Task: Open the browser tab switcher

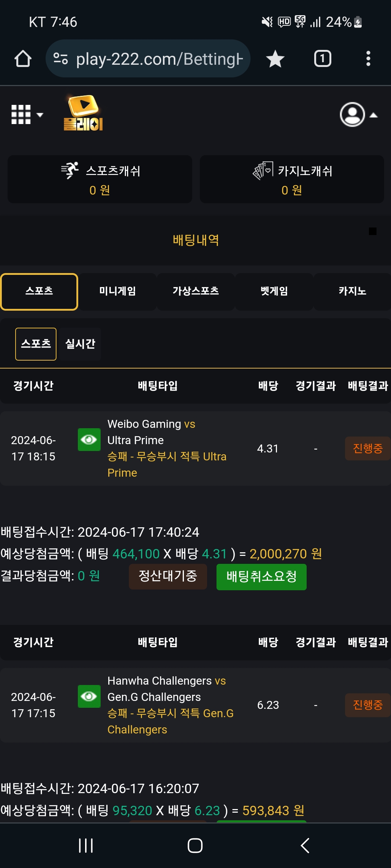Action: click(x=323, y=59)
